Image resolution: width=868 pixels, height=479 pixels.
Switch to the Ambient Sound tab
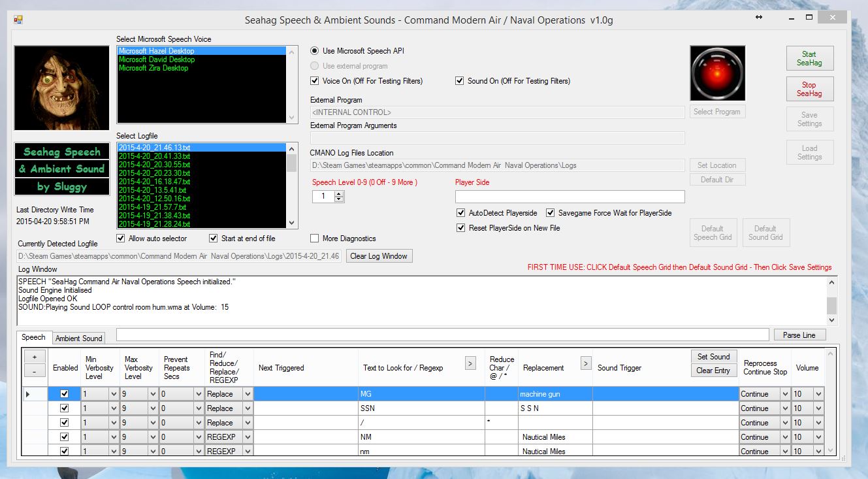point(78,339)
